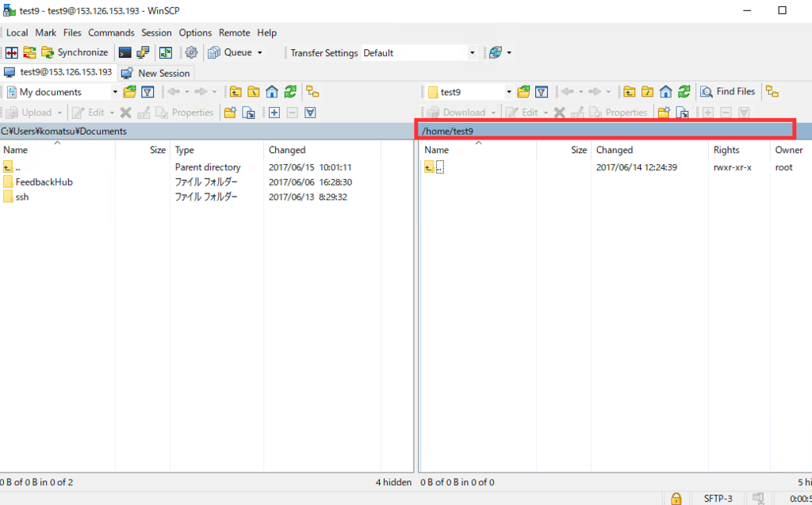The image size is (812, 505).
Task: Open the Options menu
Action: click(x=195, y=33)
